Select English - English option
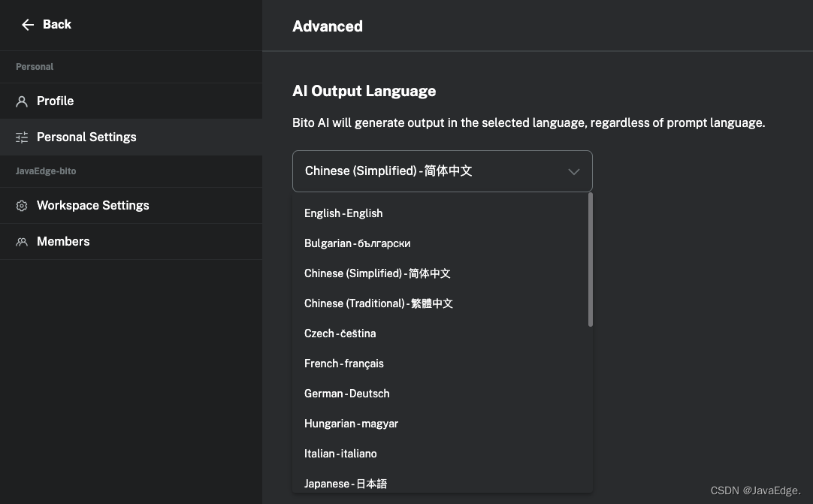Viewport: 813px width, 504px height. point(440,213)
